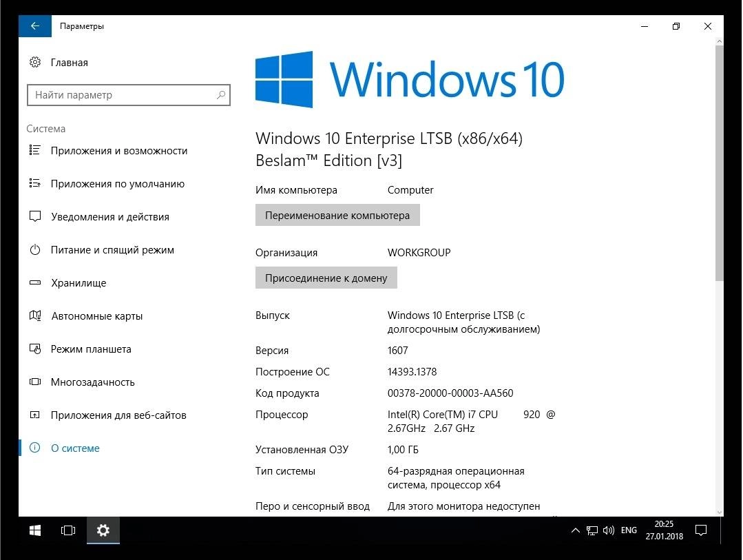The image size is (743, 560).
Task: Click the Главная gear icon
Action: coord(35,62)
